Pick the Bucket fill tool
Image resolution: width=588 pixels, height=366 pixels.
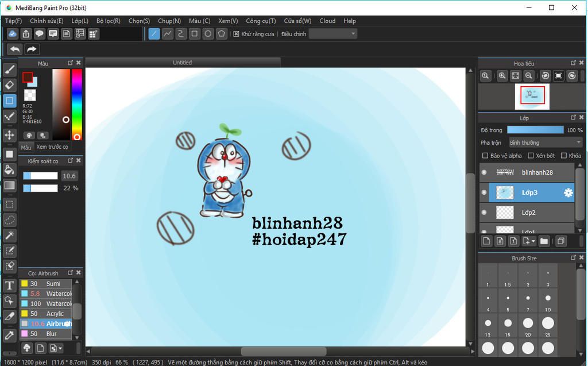coord(10,169)
